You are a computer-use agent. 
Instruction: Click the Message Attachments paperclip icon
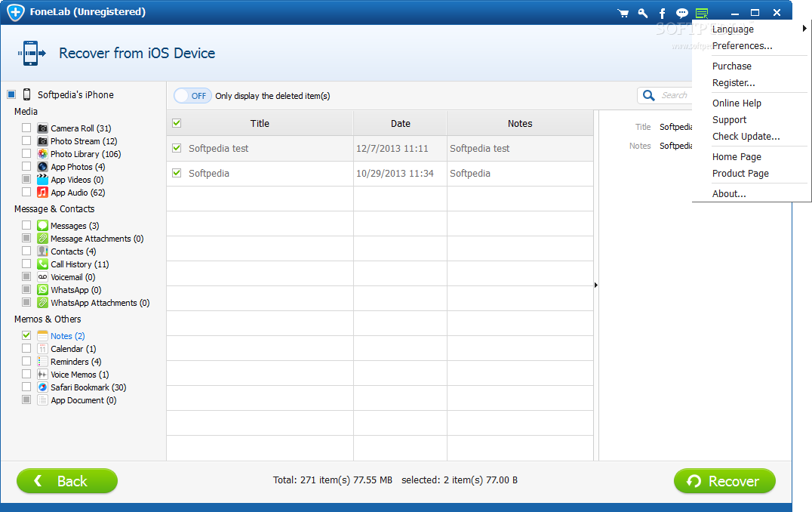pos(42,239)
